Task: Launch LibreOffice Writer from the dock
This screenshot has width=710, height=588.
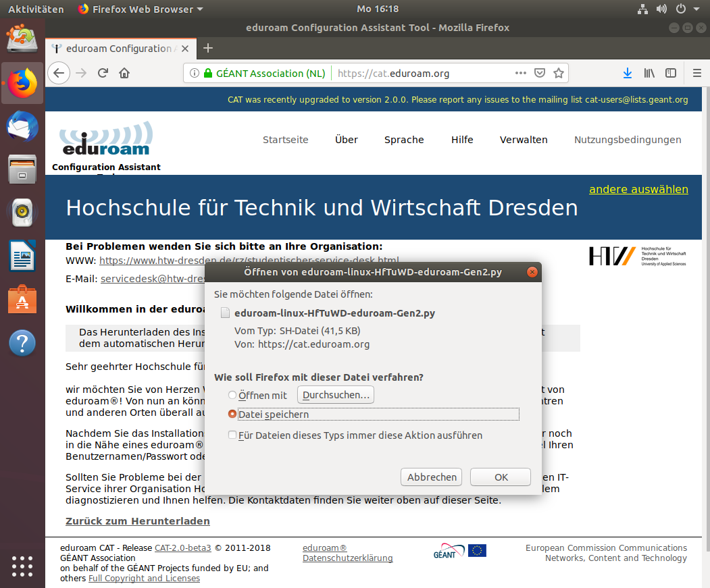Action: click(22, 256)
